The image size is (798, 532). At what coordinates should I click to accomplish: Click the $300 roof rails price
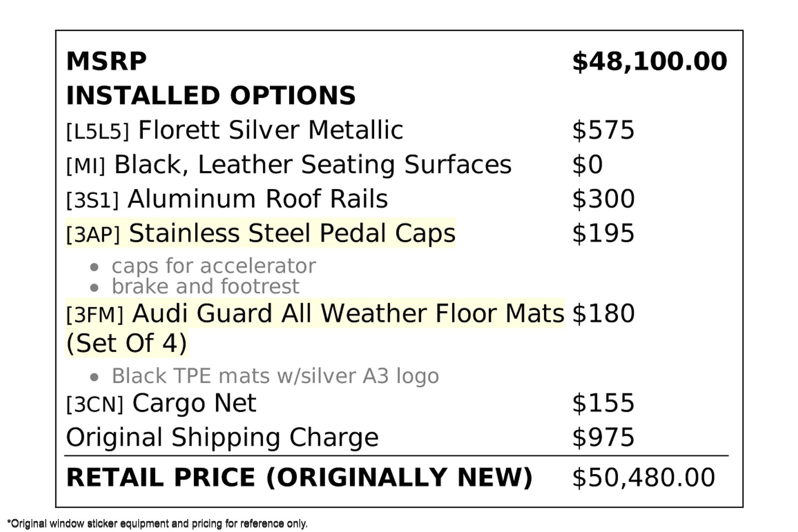point(603,199)
